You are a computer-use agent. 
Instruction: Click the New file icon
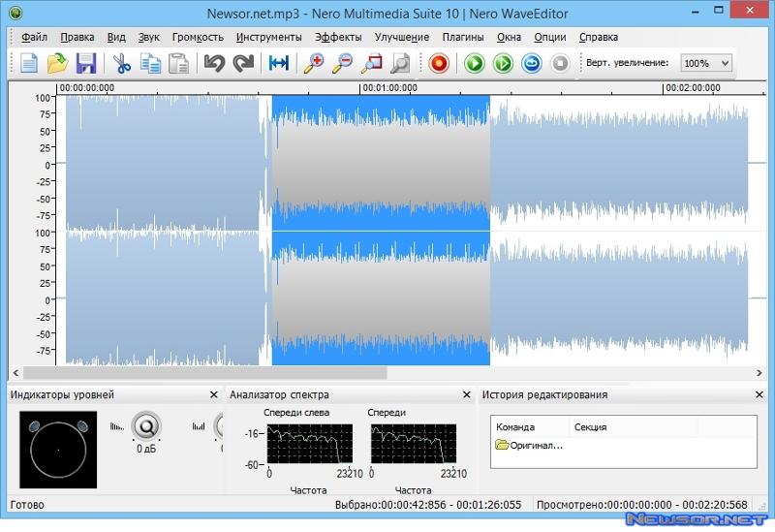coord(30,64)
